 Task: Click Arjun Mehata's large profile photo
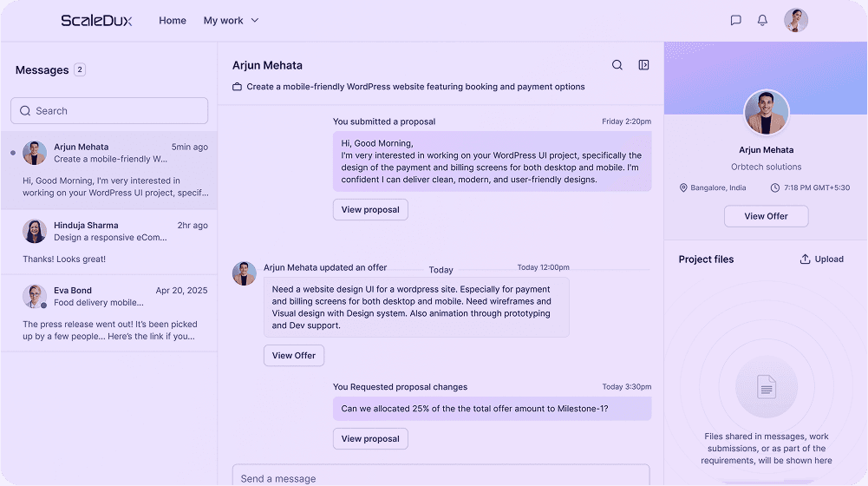[767, 113]
